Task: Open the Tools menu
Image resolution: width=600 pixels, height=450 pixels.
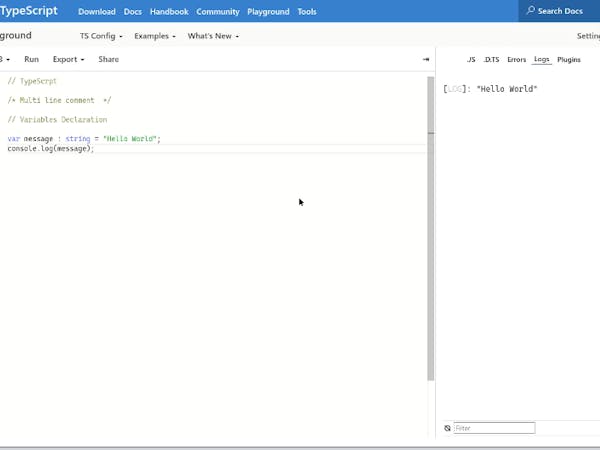Action: click(x=307, y=11)
